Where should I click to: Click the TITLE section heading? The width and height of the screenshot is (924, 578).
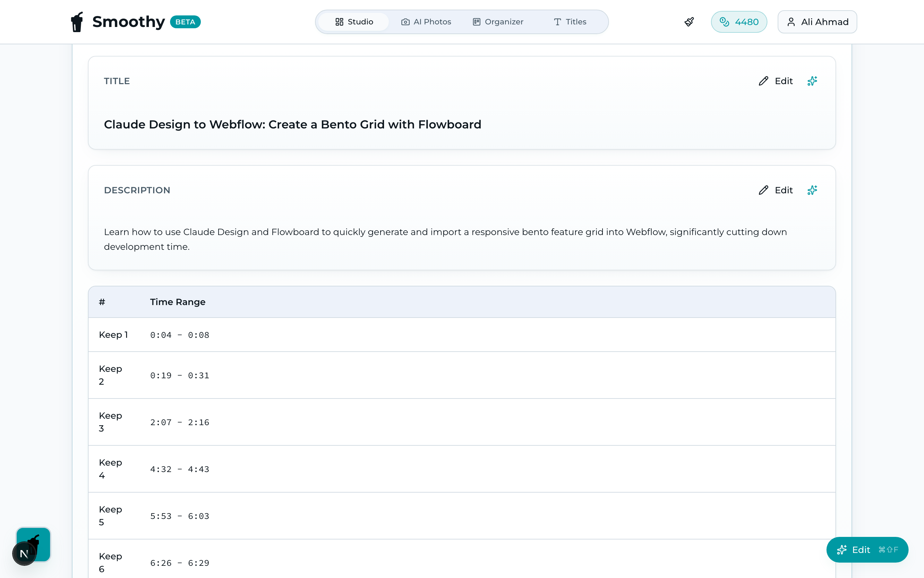[x=117, y=81]
